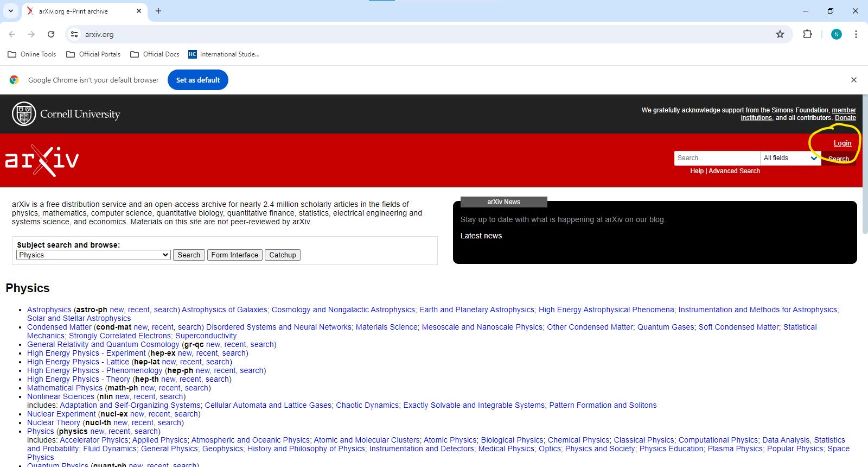Click the subject Search button
This screenshot has height=467, width=868.
coord(189,255)
